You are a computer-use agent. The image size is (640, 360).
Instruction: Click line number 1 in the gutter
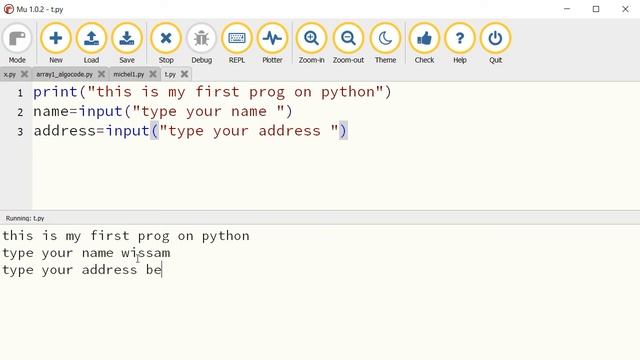(x=20, y=93)
